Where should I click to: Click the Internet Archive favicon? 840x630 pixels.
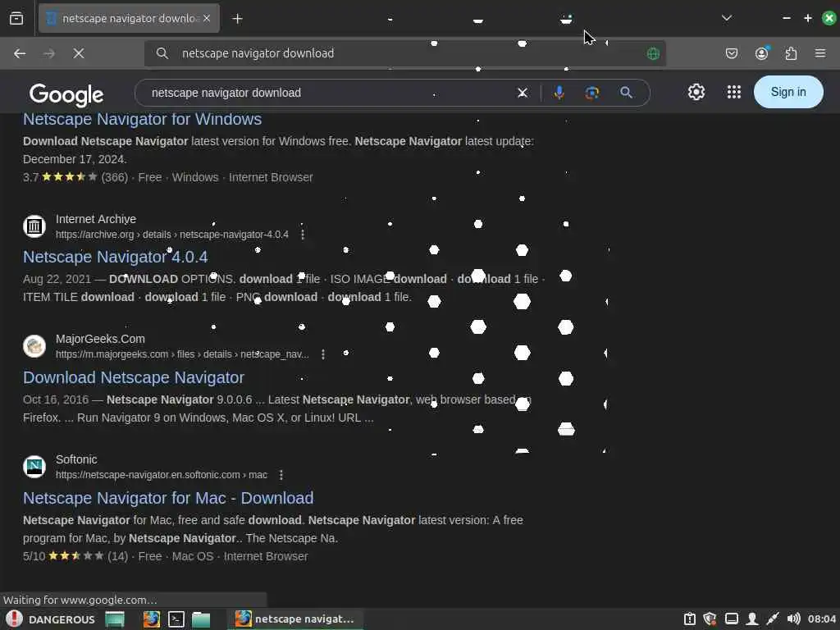(34, 226)
